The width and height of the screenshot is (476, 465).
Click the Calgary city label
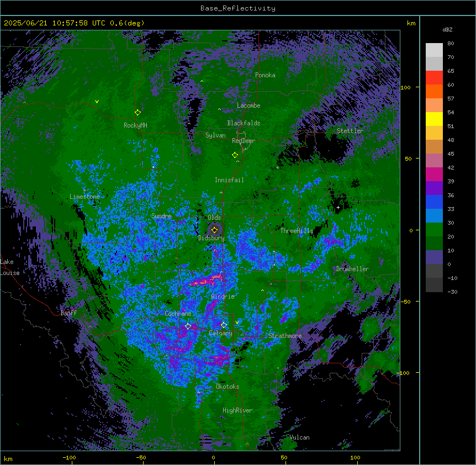tap(221, 333)
